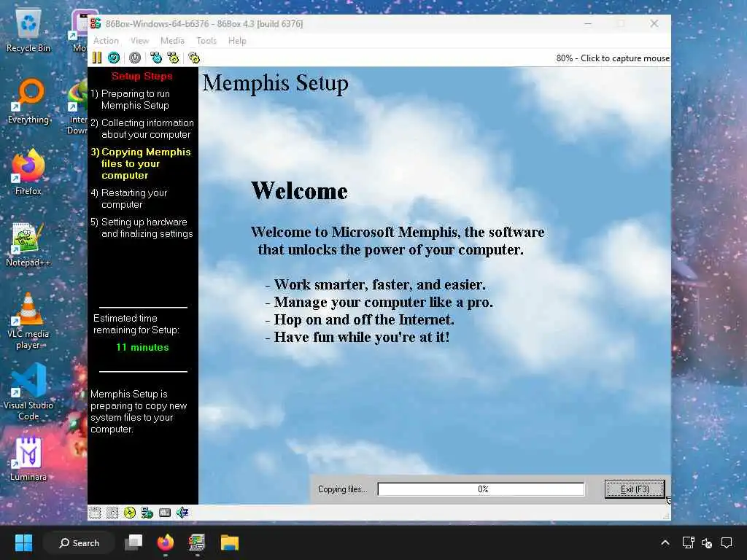Click the cassette status bar icon

click(x=165, y=513)
